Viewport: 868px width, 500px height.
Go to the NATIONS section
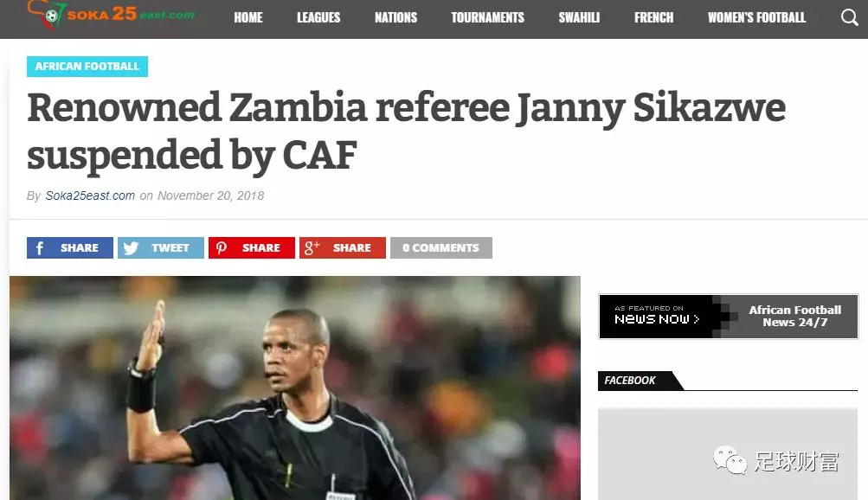tap(395, 17)
